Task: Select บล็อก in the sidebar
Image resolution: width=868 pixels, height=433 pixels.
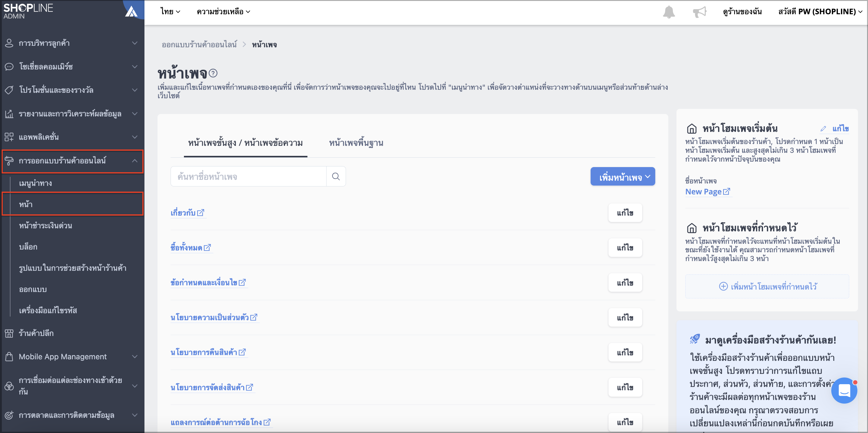Action: [28, 247]
